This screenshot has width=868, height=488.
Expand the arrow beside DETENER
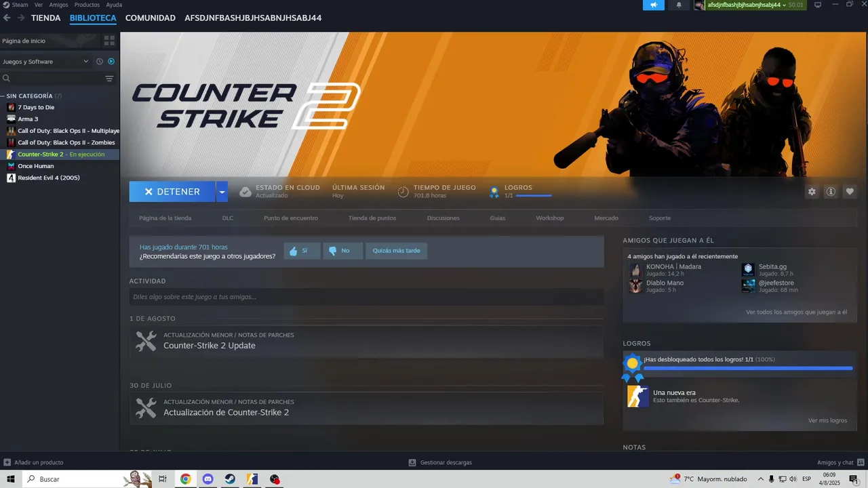[x=222, y=192]
